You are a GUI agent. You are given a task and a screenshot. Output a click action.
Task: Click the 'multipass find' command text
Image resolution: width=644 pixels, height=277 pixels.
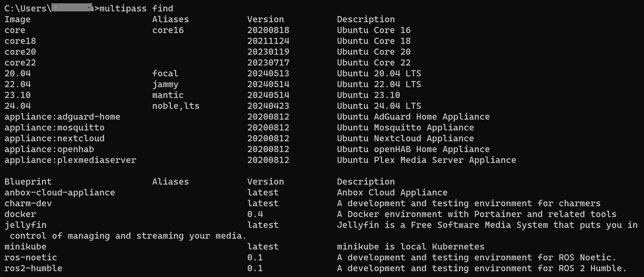coord(136,8)
